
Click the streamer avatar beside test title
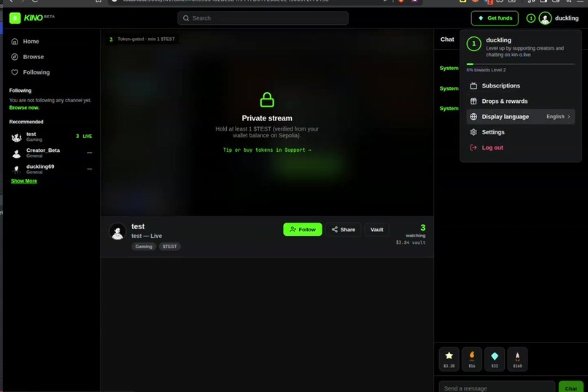click(117, 231)
